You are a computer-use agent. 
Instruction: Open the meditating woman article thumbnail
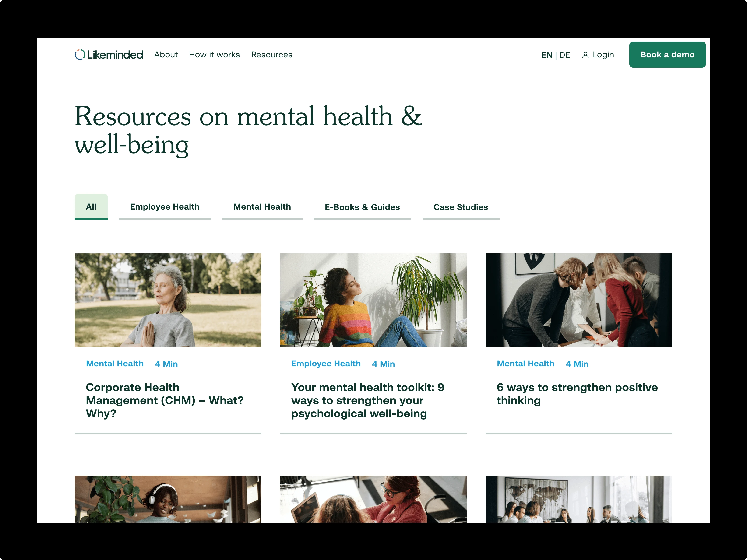tap(168, 300)
